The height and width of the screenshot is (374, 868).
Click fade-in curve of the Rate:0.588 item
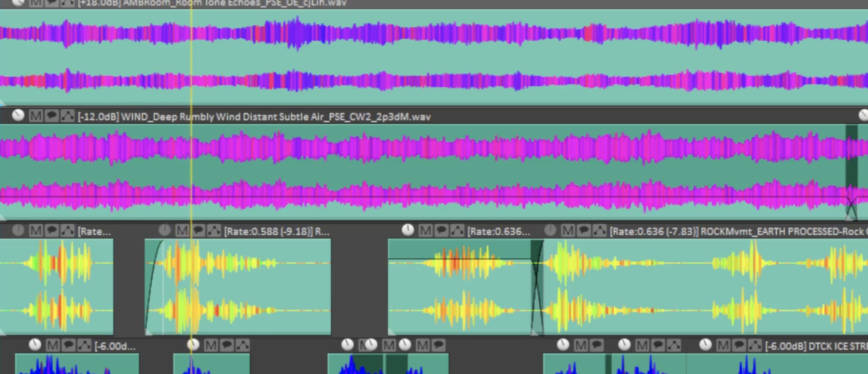tap(153, 287)
